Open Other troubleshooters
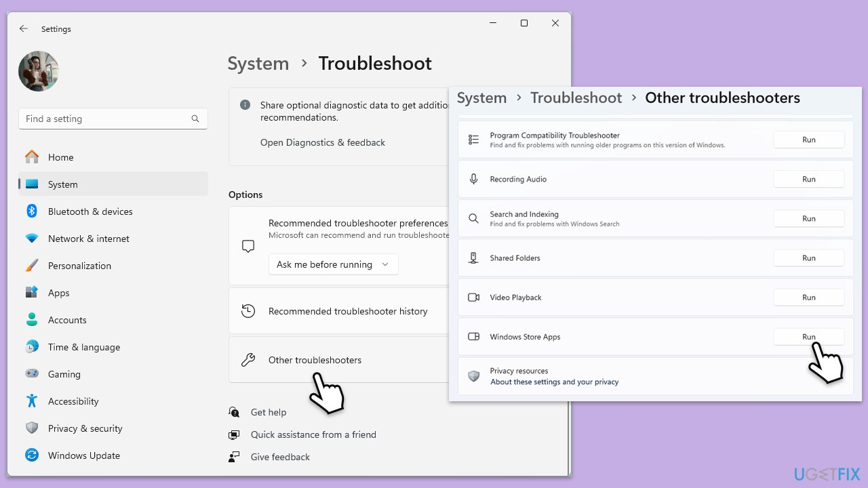 tap(339, 360)
